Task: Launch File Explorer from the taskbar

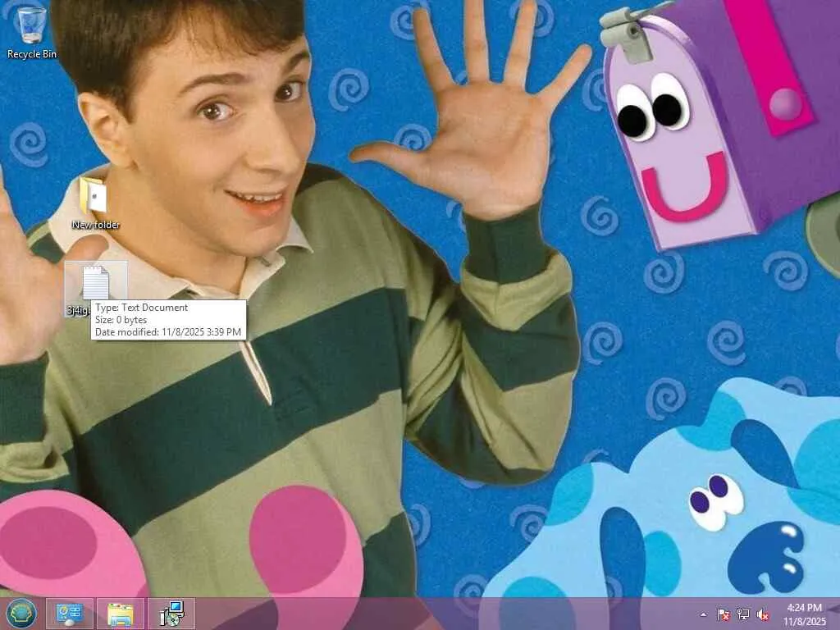Action: 121,614
